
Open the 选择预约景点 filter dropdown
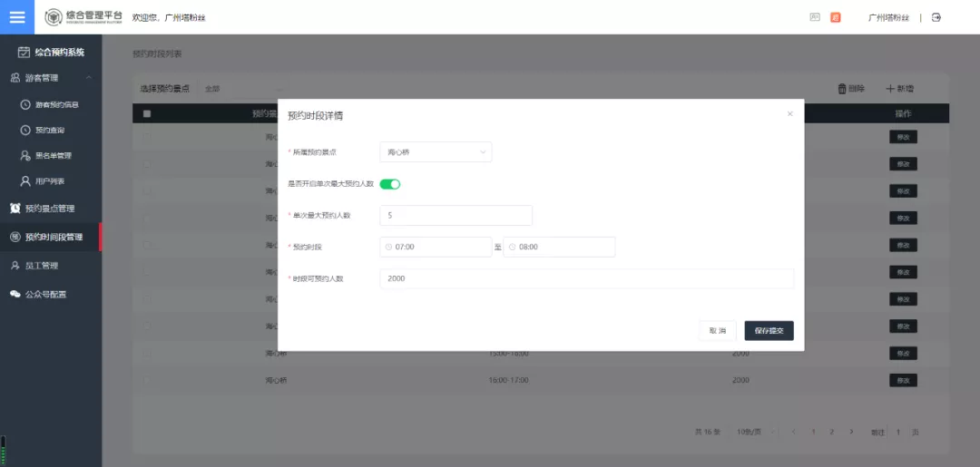243,89
